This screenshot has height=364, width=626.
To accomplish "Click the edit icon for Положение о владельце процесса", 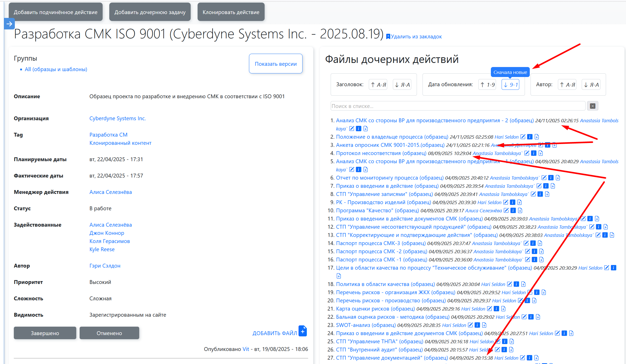I will tap(523, 137).
